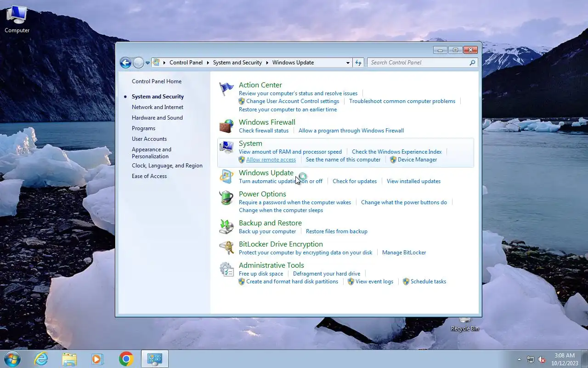This screenshot has width=588, height=368.
Task: Open View event logs link
Action: click(x=374, y=282)
